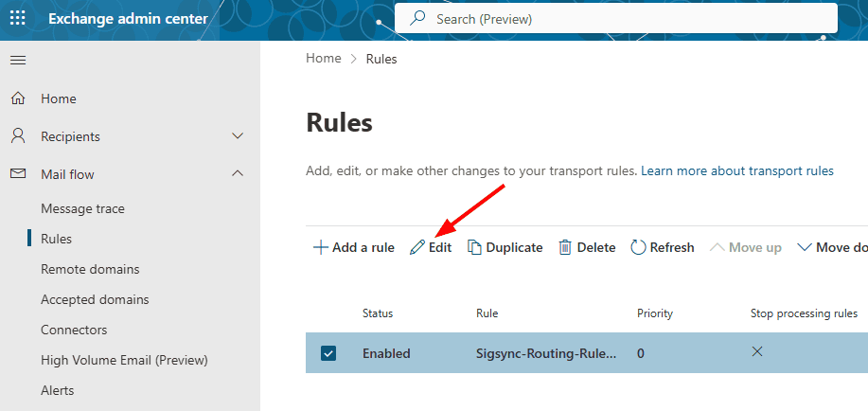Screen dimensions: 868x411
Task: Open the Sigsync-Routing-Rule entry
Action: pyautogui.click(x=546, y=353)
